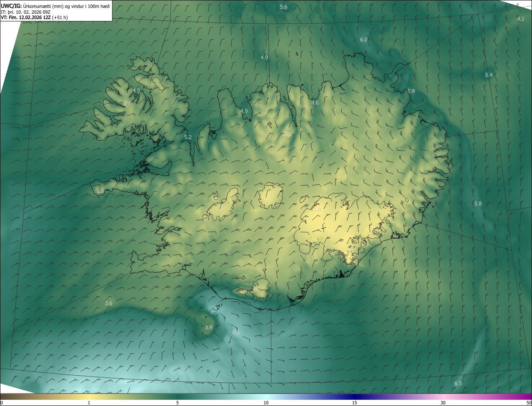Select the 4.6 value label in north Iceland

pyautogui.click(x=315, y=103)
